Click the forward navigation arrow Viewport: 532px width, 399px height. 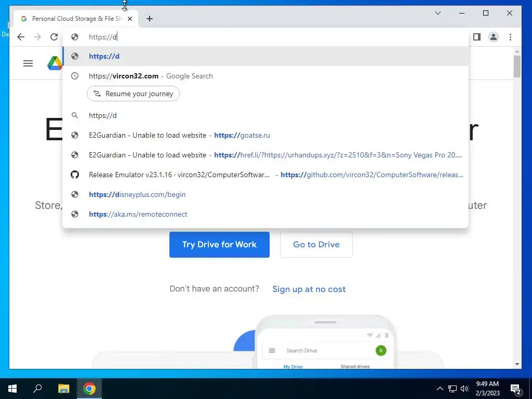coord(37,37)
